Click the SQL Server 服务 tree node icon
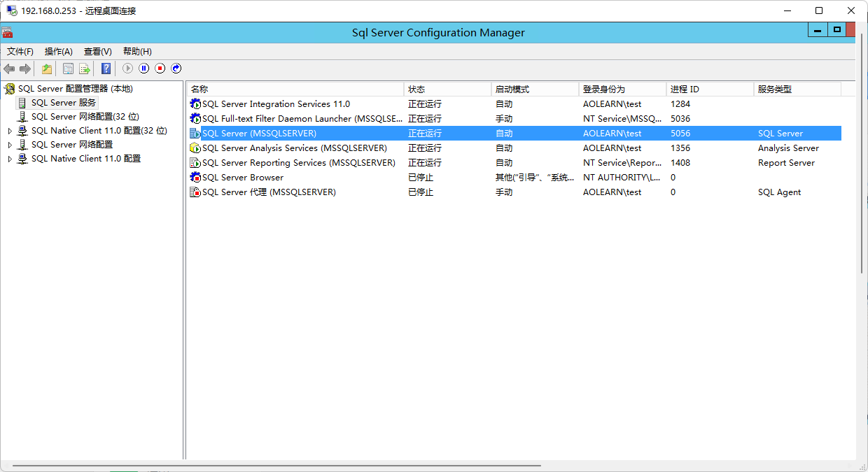Image resolution: width=868 pixels, height=472 pixels. pyautogui.click(x=22, y=103)
